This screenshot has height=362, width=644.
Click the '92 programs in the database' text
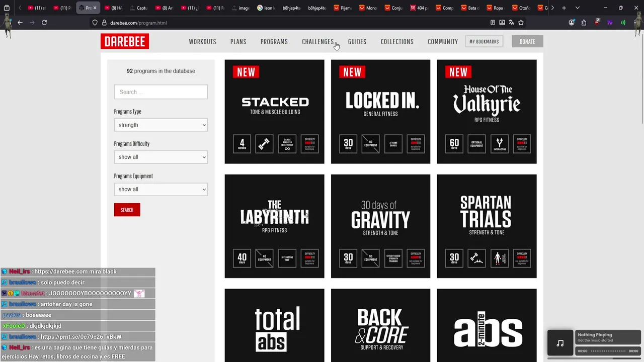pos(161,71)
